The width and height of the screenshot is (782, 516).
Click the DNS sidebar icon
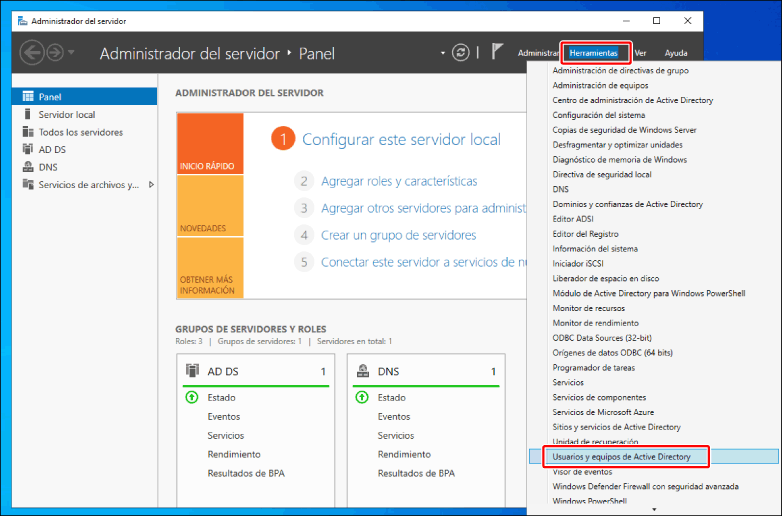coord(28,167)
